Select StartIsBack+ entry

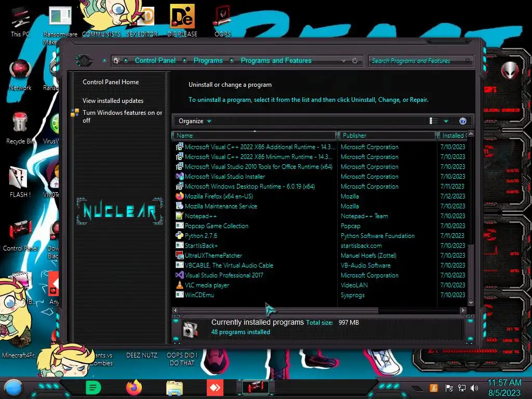click(x=201, y=246)
